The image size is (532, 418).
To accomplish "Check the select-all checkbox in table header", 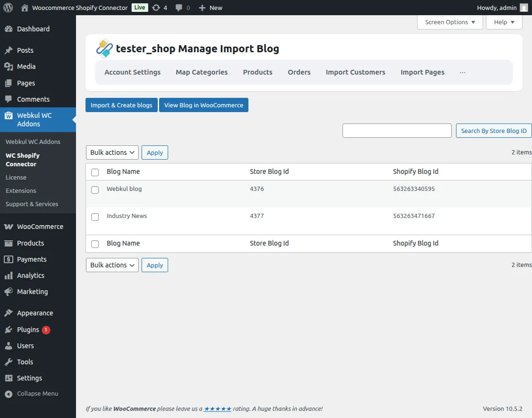I will 95,172.
